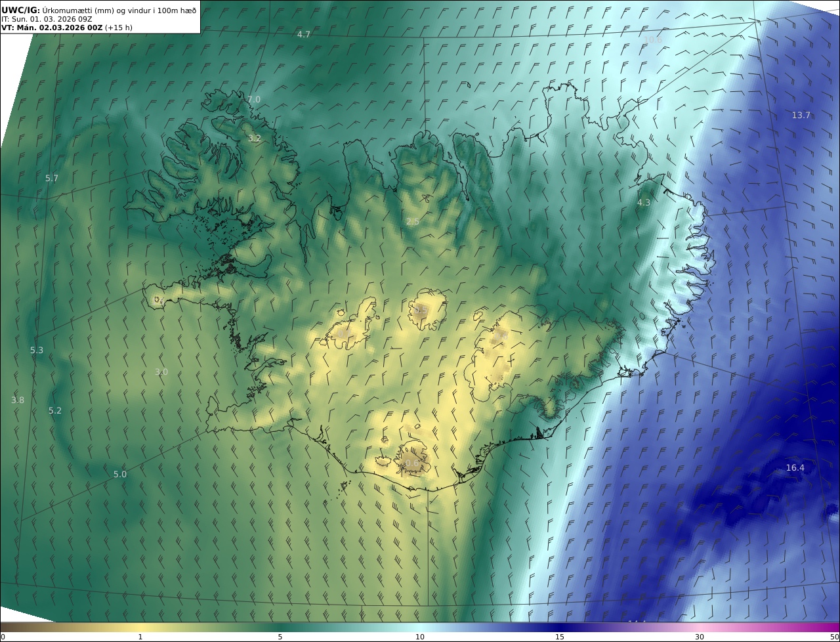
Task: Click the colour scale tick label '0'
Action: pos(2,637)
